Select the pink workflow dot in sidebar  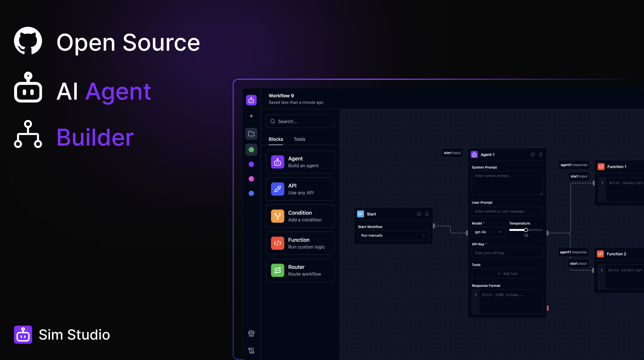(x=251, y=179)
